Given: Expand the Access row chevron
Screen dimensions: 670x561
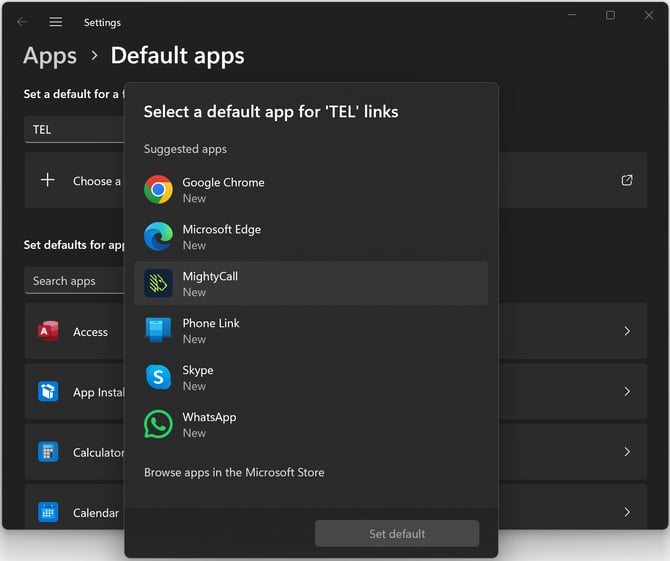Looking at the screenshot, I should [627, 331].
